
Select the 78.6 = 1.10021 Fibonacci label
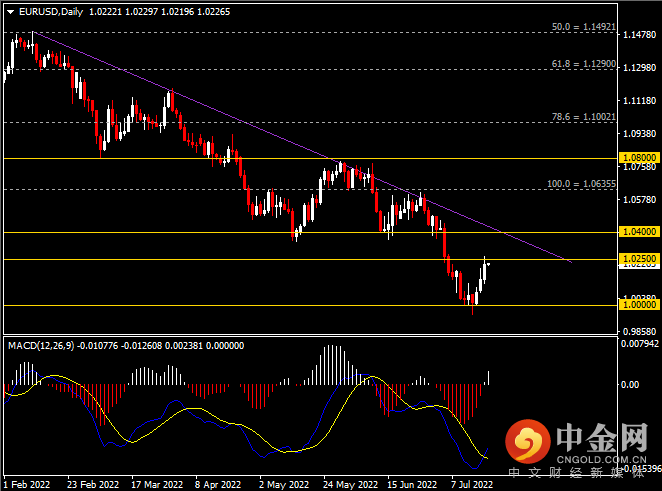click(x=583, y=117)
